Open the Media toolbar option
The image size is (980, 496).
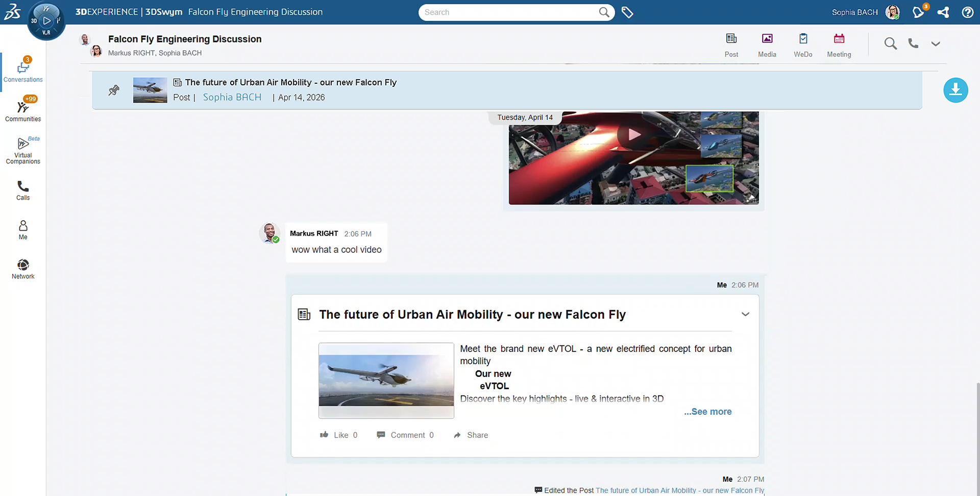(x=767, y=45)
